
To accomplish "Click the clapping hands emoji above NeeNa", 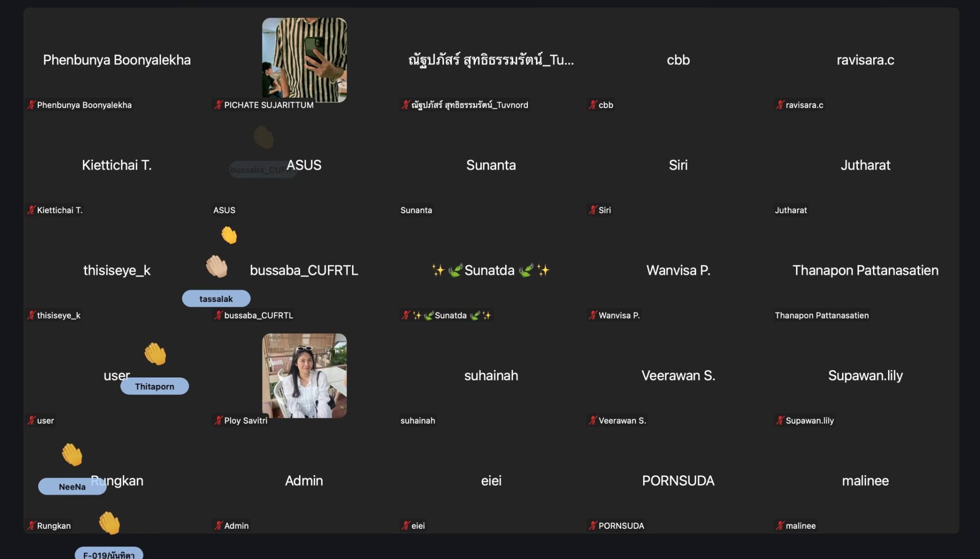I will 72,454.
